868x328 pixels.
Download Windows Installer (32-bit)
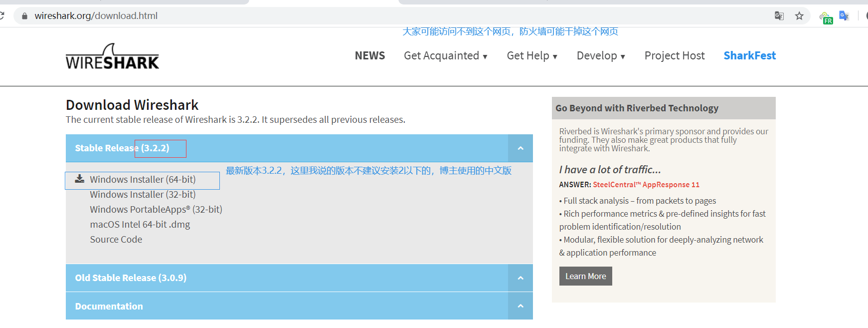point(143,194)
